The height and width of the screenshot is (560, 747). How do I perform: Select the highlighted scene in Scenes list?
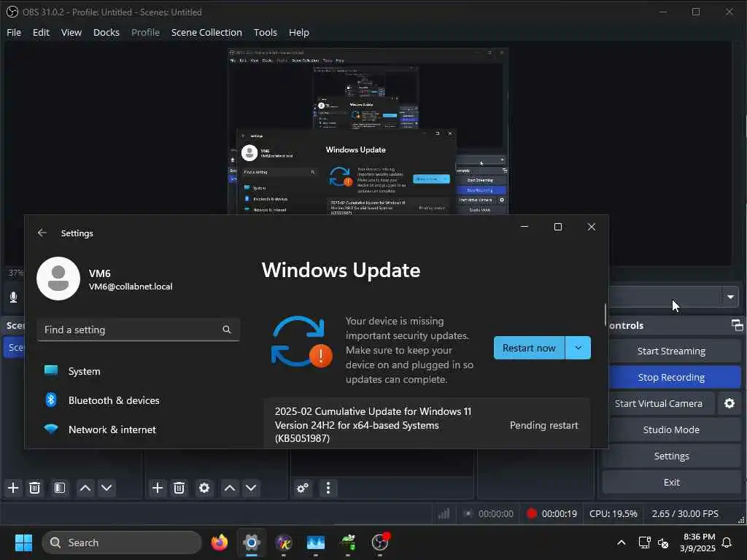point(15,347)
